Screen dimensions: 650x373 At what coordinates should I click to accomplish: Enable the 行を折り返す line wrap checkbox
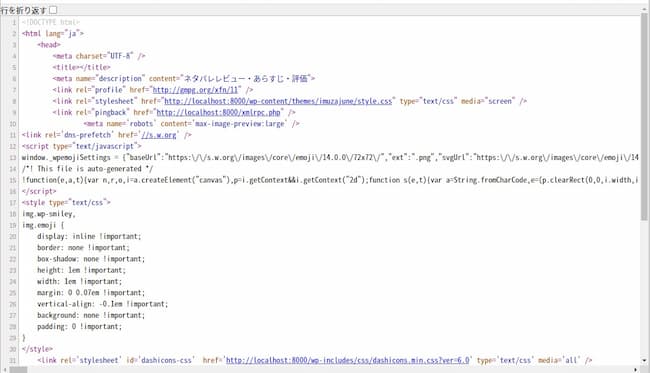pos(53,10)
